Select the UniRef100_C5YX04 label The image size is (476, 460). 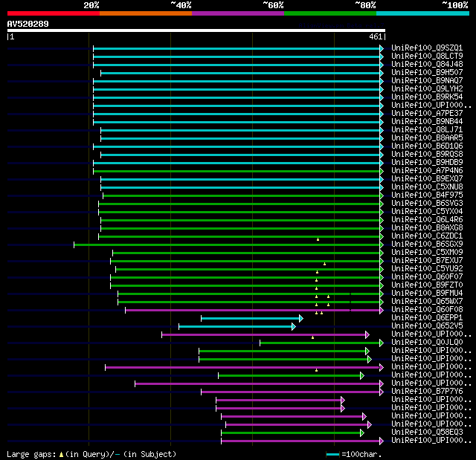coord(427,212)
